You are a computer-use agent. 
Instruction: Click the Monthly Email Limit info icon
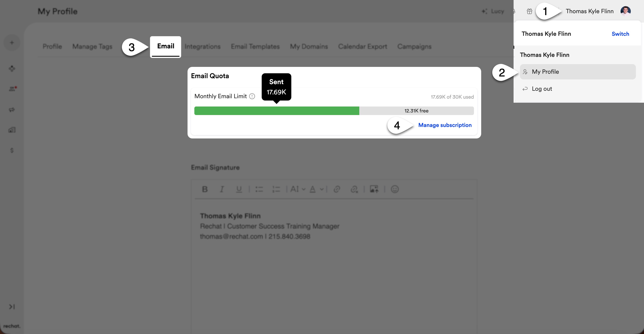coord(252,96)
